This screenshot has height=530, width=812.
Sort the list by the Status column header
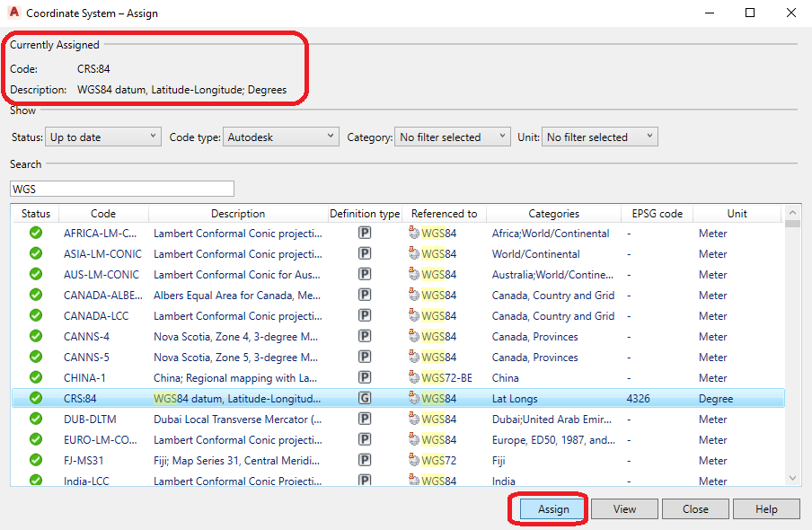pyautogui.click(x=36, y=214)
